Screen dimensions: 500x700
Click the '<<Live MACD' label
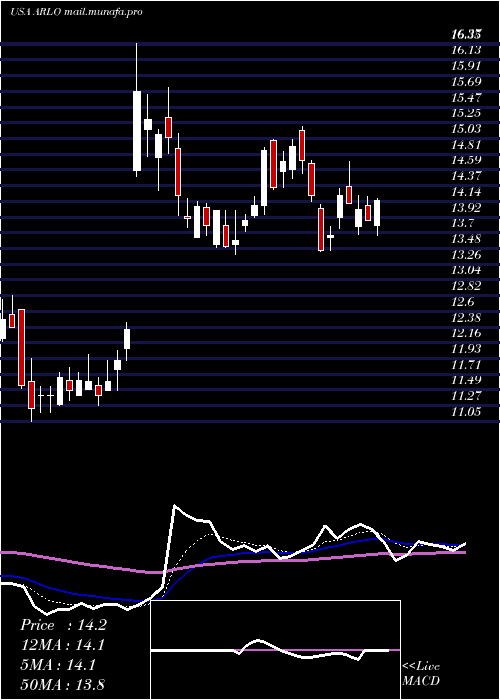[421, 674]
